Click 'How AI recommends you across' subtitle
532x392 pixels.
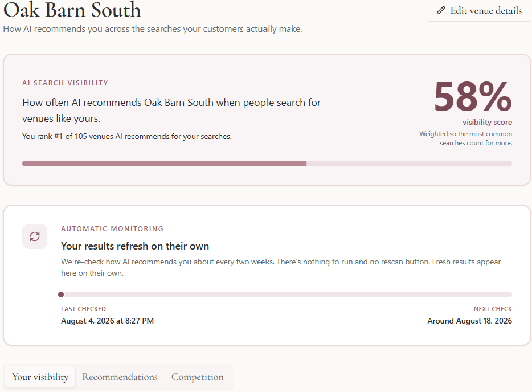153,29
